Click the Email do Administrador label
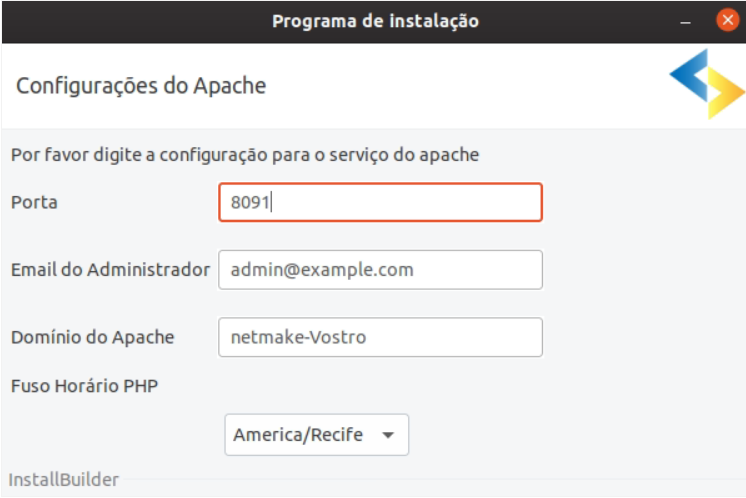The image size is (746, 498). tap(110, 270)
